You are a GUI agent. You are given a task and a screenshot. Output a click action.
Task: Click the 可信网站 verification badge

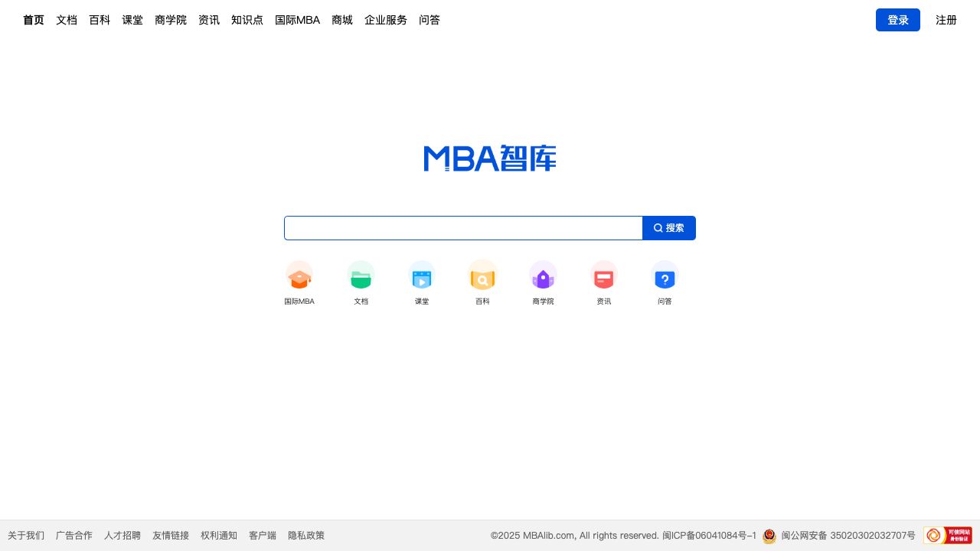click(947, 536)
